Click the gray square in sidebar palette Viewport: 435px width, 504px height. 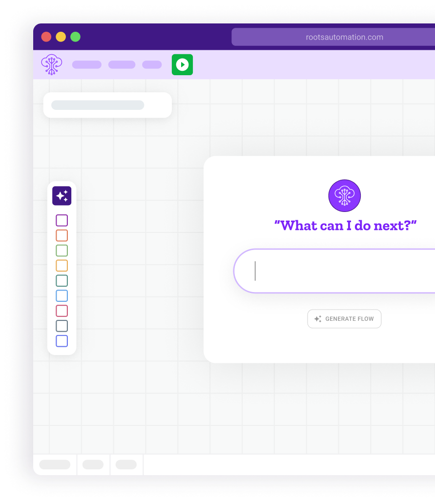coord(62,326)
